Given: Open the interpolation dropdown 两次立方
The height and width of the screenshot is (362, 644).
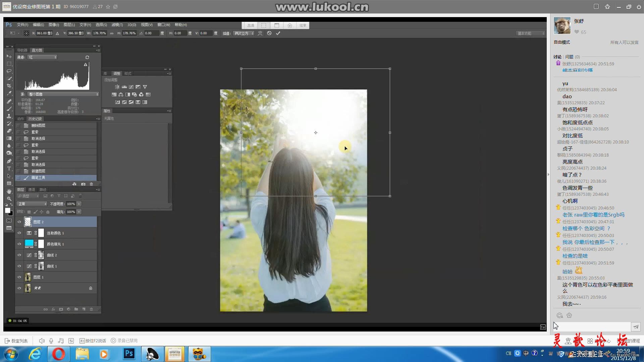Looking at the screenshot, I should pyautogui.click(x=244, y=33).
